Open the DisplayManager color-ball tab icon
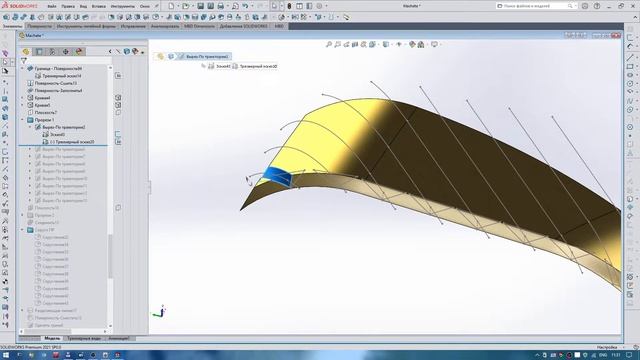This screenshot has width=640, height=360. tap(79, 52)
